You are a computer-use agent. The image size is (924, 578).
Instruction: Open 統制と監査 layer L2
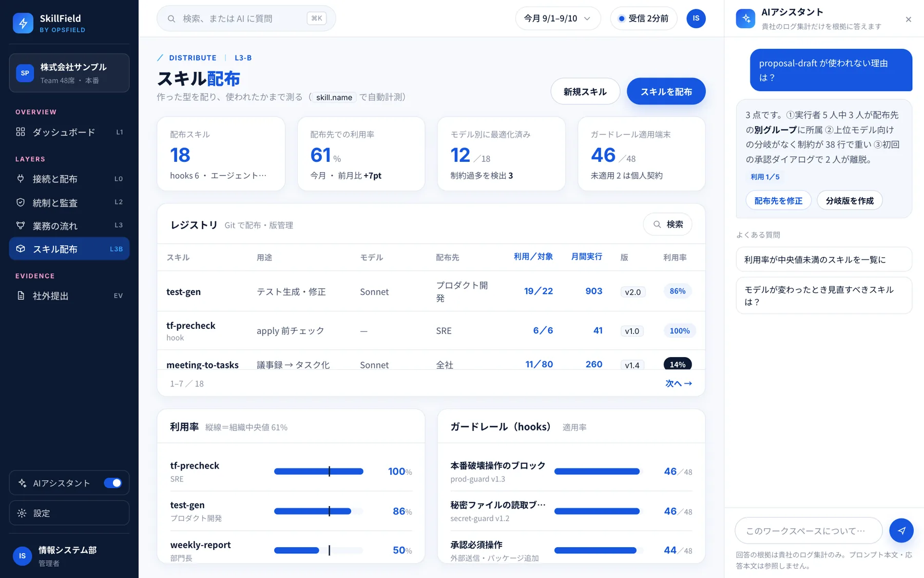tap(69, 202)
